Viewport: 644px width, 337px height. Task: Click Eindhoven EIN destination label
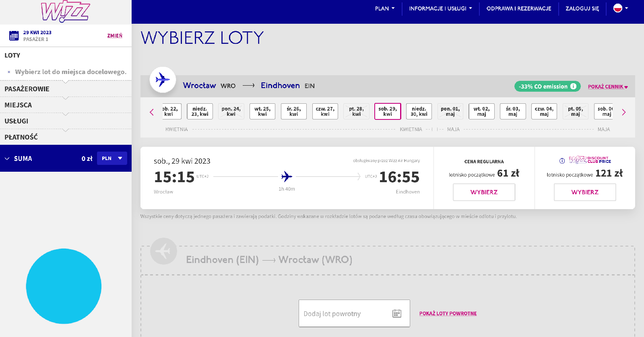[x=288, y=86]
